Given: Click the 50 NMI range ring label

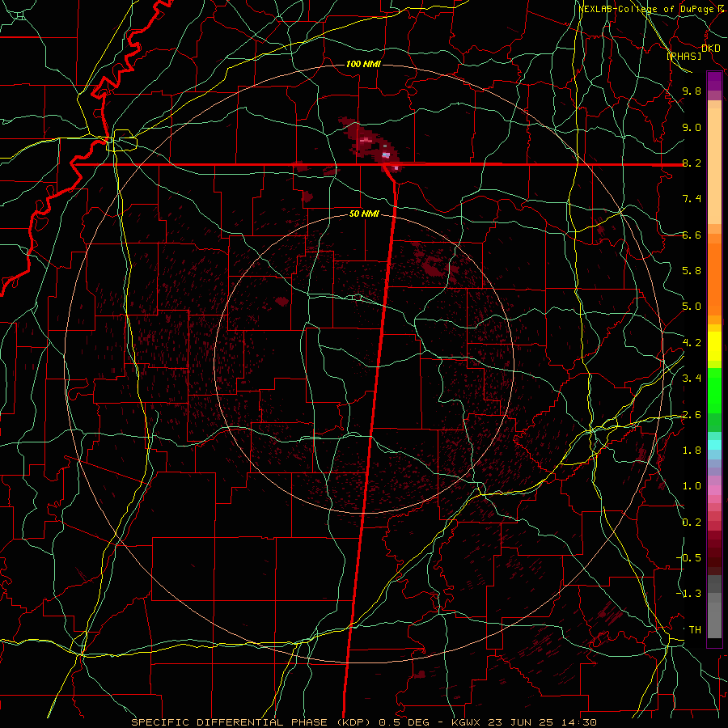Looking at the screenshot, I should (x=364, y=214).
